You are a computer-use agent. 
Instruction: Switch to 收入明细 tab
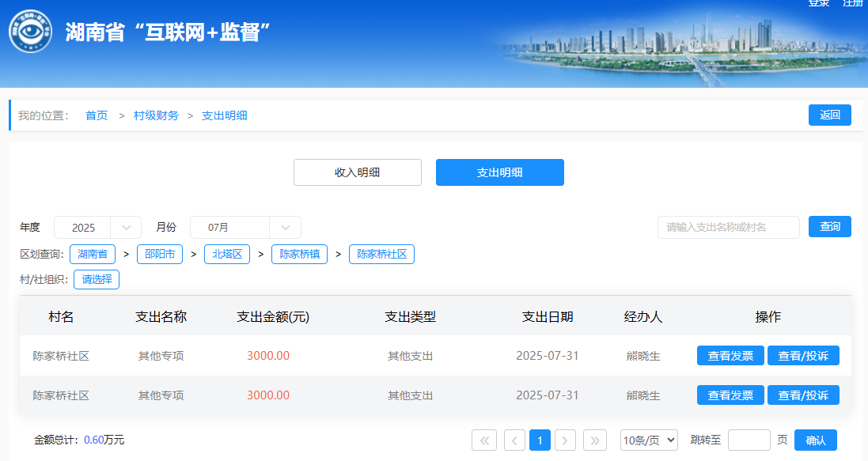(x=357, y=172)
